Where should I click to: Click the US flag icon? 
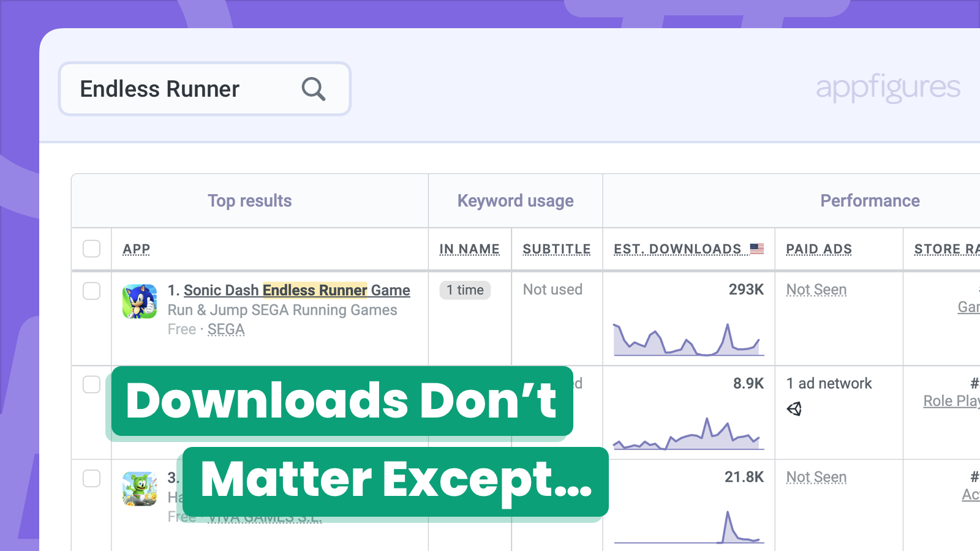tap(757, 249)
